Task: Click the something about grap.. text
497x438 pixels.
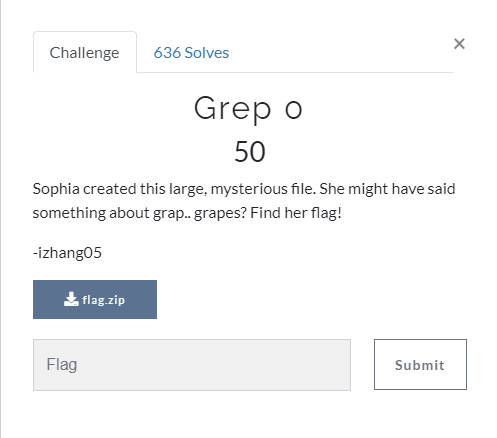Action: click(x=112, y=213)
